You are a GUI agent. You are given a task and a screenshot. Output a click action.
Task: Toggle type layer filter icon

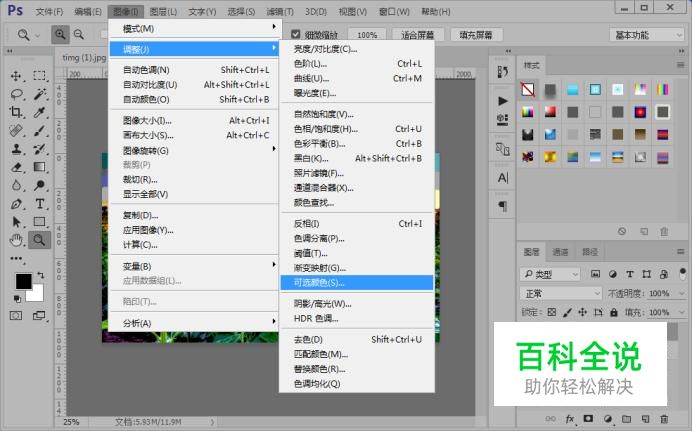click(x=630, y=274)
